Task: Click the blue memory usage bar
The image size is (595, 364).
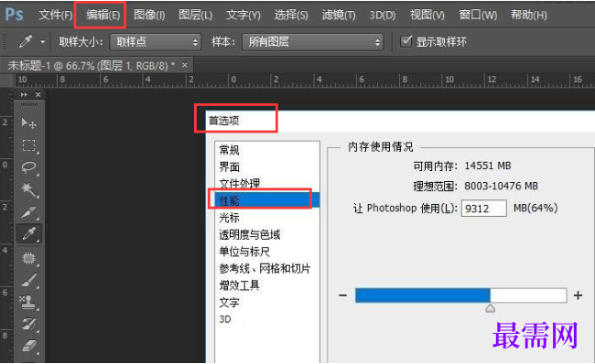Action: tap(423, 295)
